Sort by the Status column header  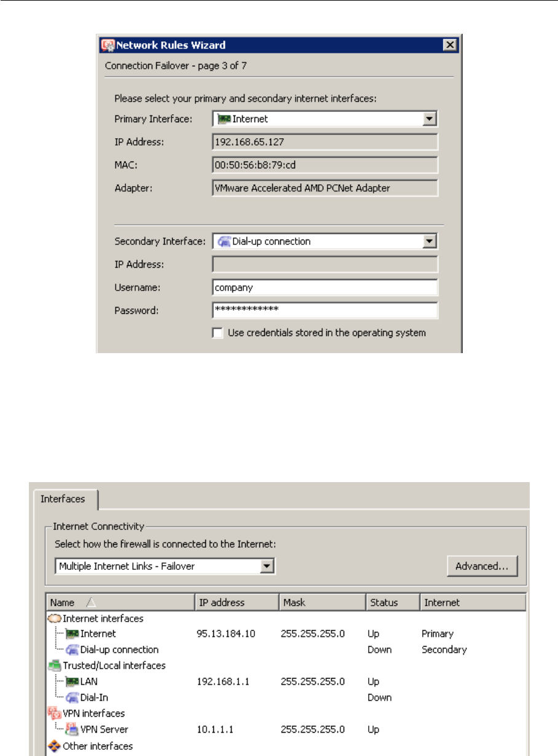tap(392, 602)
